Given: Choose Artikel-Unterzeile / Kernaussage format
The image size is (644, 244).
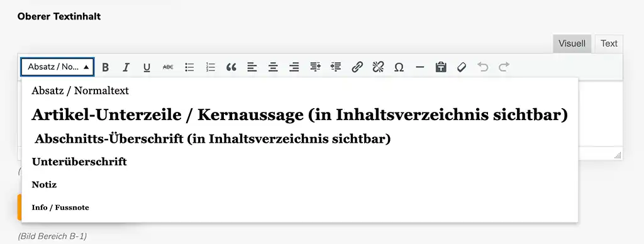Looking at the screenshot, I should pos(300,114).
